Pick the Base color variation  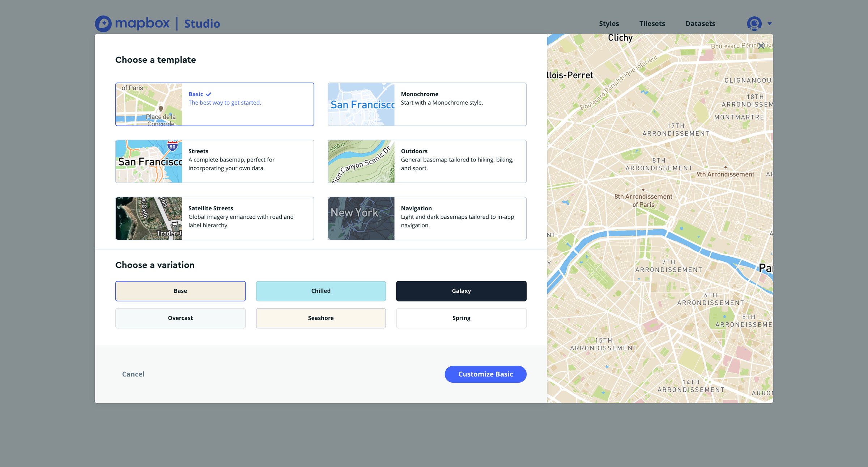coord(180,291)
